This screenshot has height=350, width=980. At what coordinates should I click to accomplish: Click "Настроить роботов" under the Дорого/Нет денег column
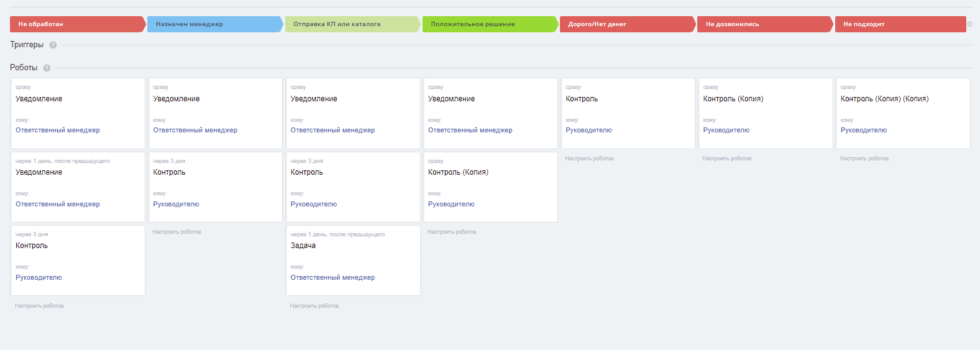pos(589,159)
